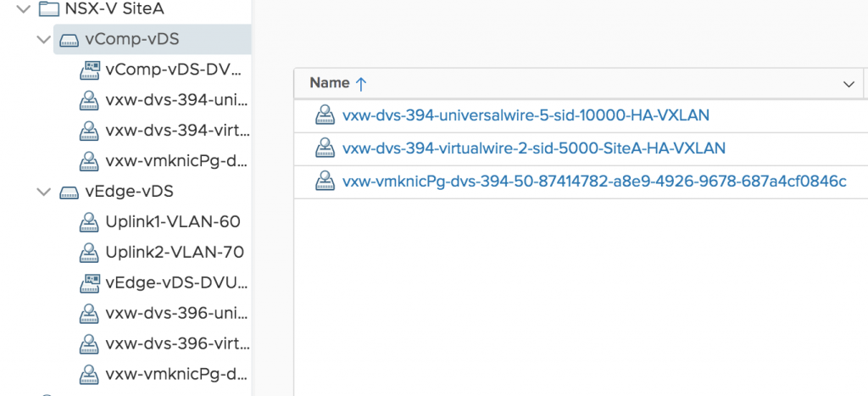Screen dimensions: 868x396
Task: Sort by the Name column header
Action: pos(330,83)
